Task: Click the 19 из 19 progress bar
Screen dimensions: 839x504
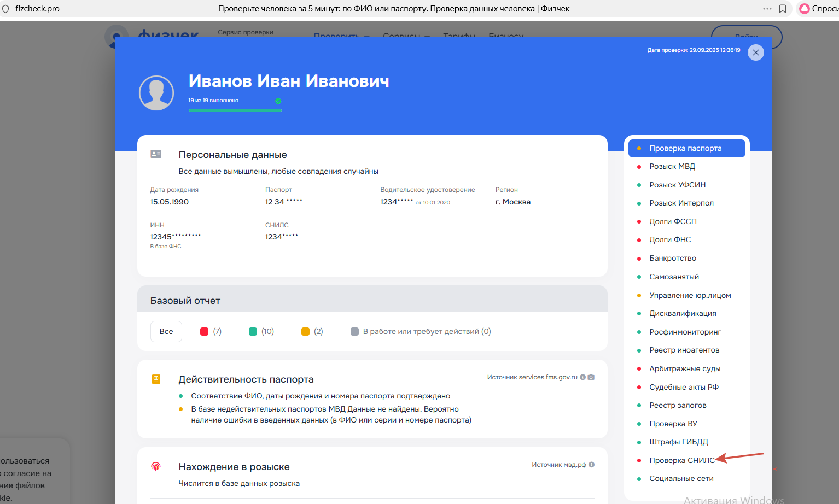Action: point(235,110)
